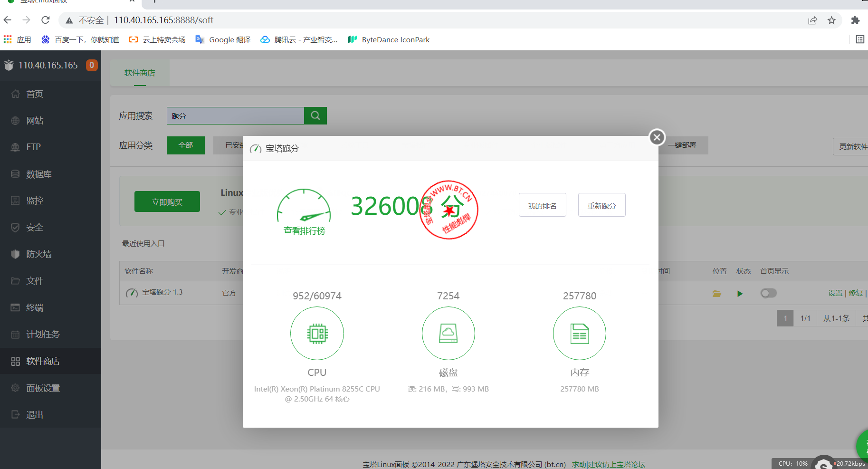Click the share page icon
The image size is (868, 469).
pyautogui.click(x=812, y=20)
